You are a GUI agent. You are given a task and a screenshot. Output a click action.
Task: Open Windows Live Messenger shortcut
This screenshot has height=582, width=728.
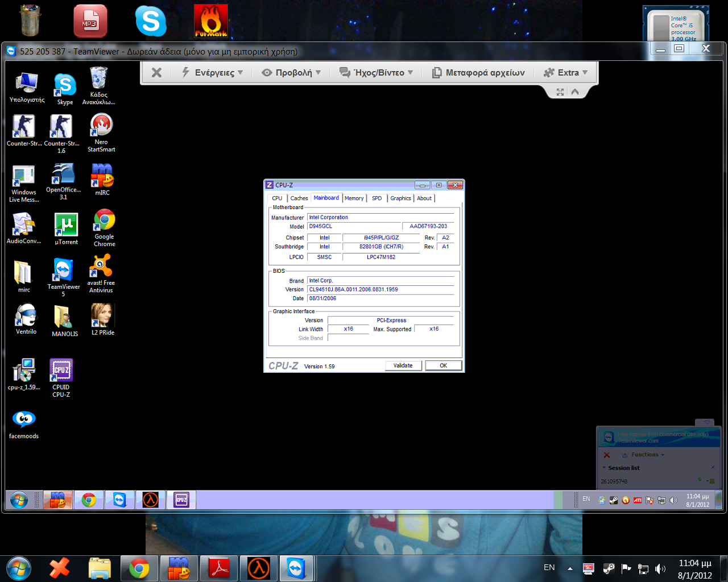pyautogui.click(x=24, y=184)
